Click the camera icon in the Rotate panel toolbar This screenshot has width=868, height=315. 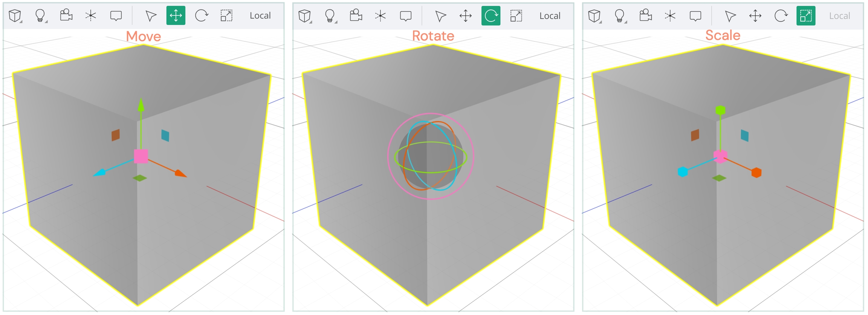click(355, 16)
